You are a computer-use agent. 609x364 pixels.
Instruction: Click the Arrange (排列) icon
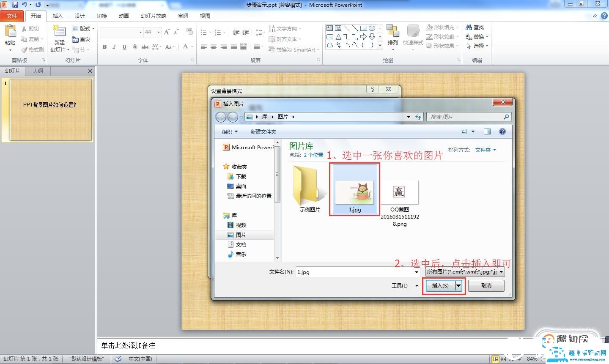(x=392, y=32)
